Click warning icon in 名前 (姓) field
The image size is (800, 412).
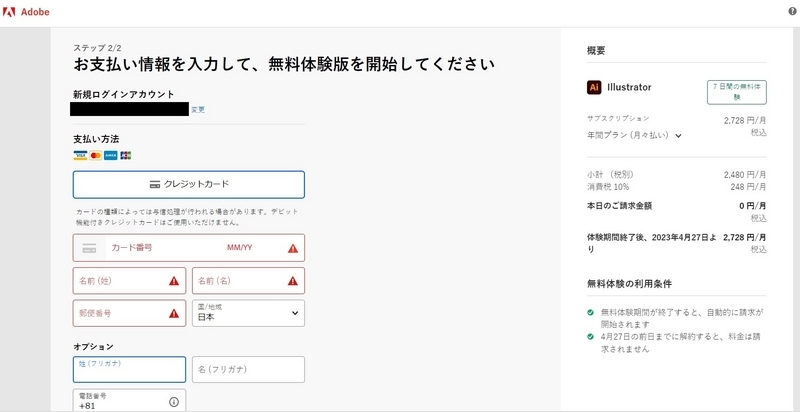174,281
